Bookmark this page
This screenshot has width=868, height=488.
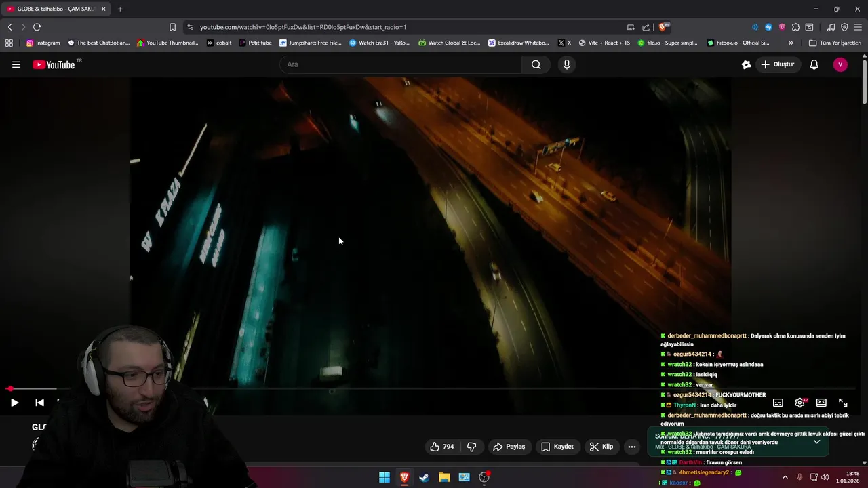pos(172,27)
